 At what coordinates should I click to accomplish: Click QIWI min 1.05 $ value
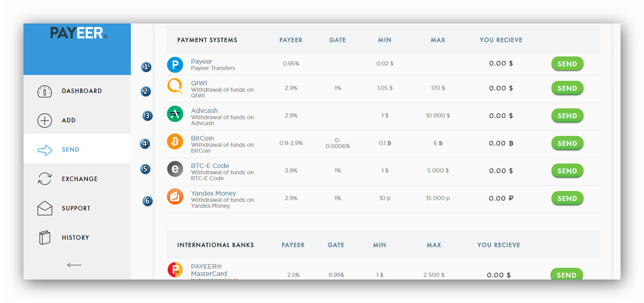pyautogui.click(x=385, y=88)
